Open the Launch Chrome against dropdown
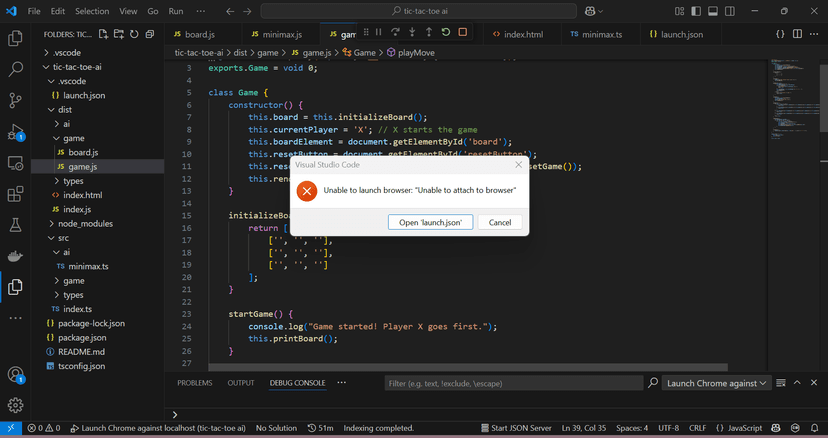This screenshot has height=438, width=828. pyautogui.click(x=716, y=383)
